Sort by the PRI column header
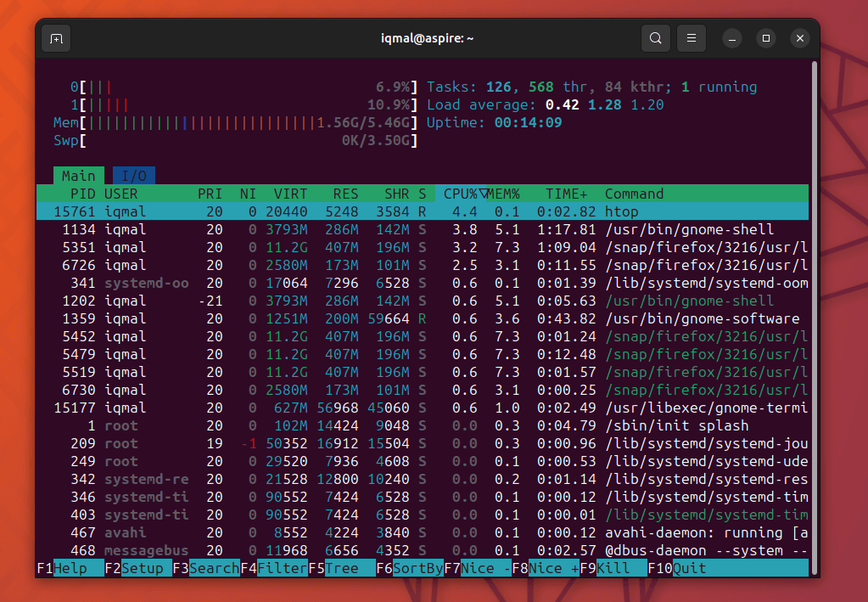The height and width of the screenshot is (602, 868). coord(210,194)
